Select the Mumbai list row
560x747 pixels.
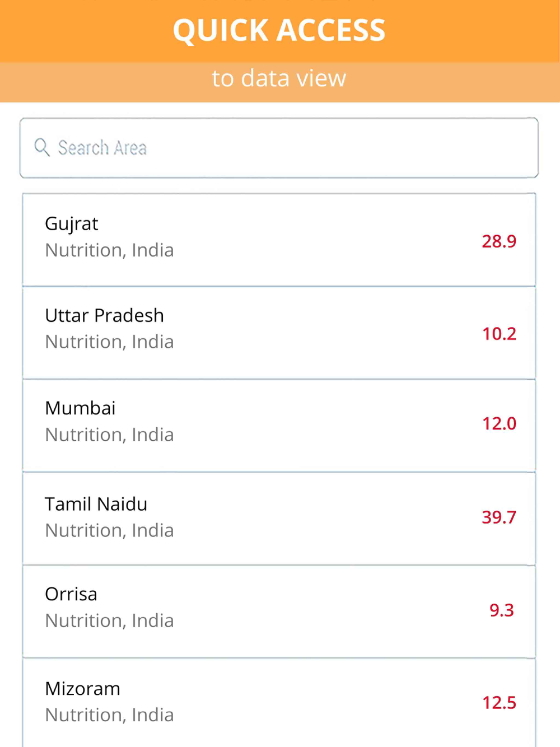coord(279,426)
